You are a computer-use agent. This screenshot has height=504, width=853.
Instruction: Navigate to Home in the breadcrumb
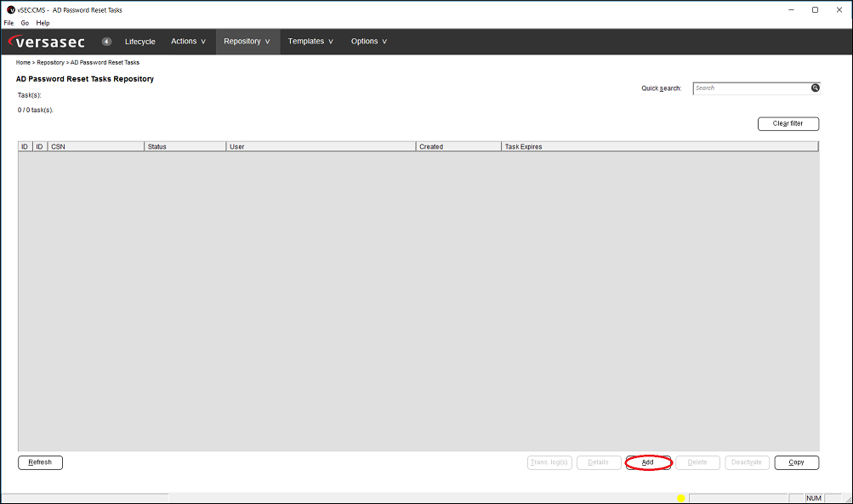[23, 63]
